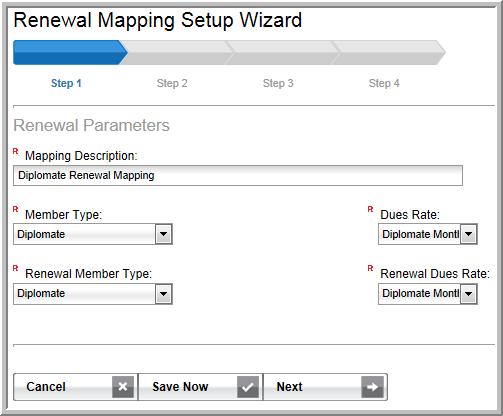503x416 pixels.
Task: Click the Next button text
Action: (x=289, y=387)
